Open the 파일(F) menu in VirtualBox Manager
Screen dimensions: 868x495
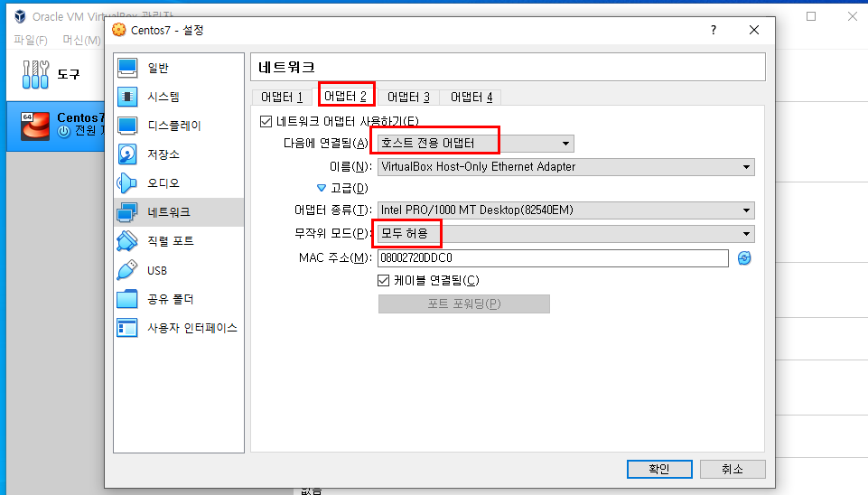point(31,40)
